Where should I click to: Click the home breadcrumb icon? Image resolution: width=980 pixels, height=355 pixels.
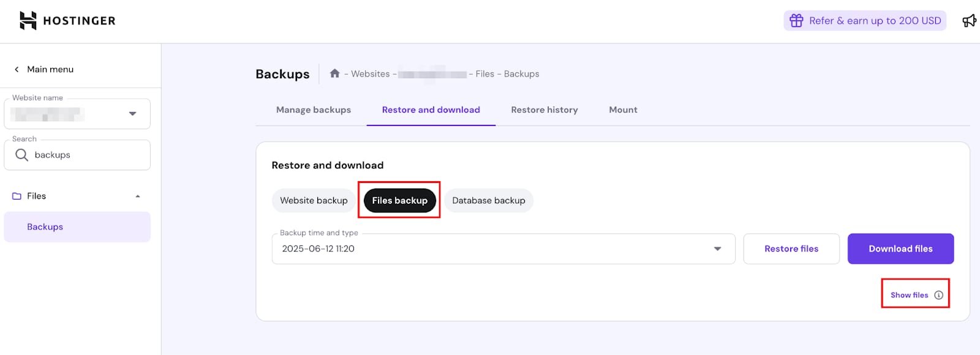tap(334, 73)
